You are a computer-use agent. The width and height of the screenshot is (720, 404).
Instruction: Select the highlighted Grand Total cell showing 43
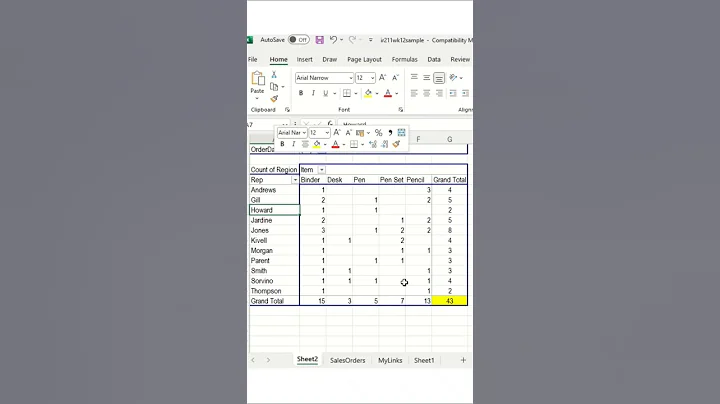[x=450, y=301]
